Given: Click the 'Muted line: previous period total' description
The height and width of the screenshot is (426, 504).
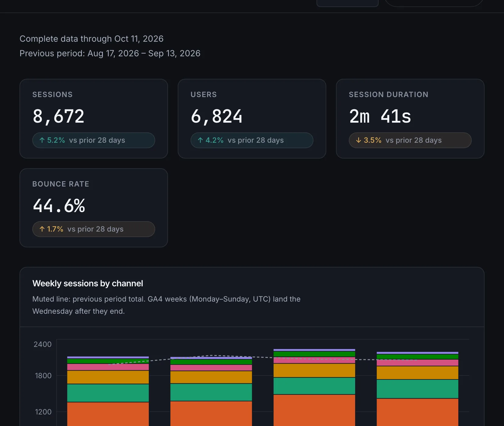Looking at the screenshot, I should 166,305.
